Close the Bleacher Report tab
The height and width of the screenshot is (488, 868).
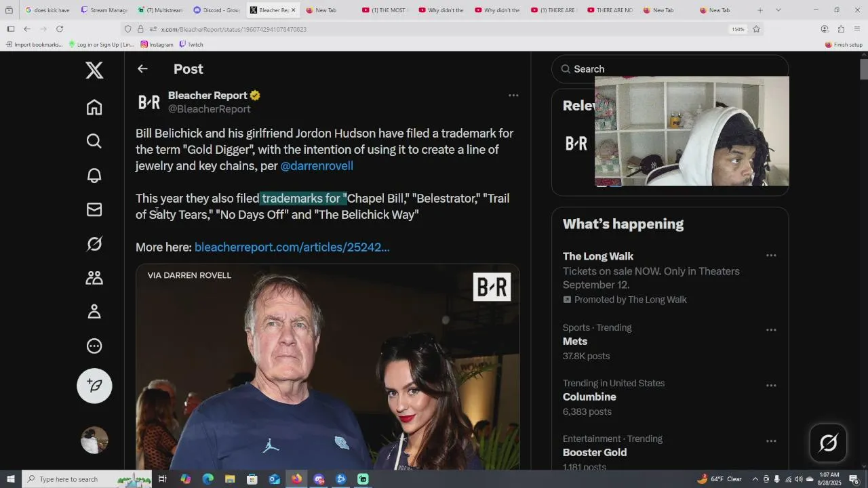[294, 10]
